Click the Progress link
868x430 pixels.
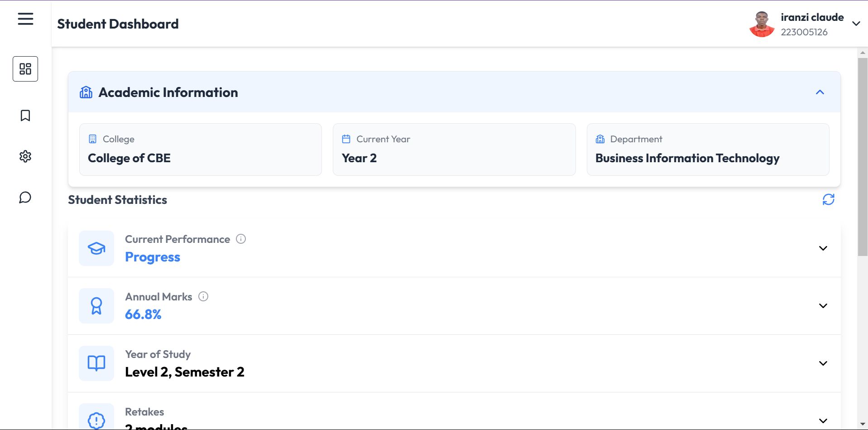[x=153, y=257]
